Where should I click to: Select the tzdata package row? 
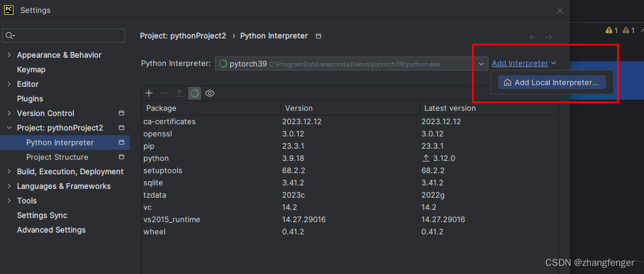pyautogui.click(x=350, y=195)
